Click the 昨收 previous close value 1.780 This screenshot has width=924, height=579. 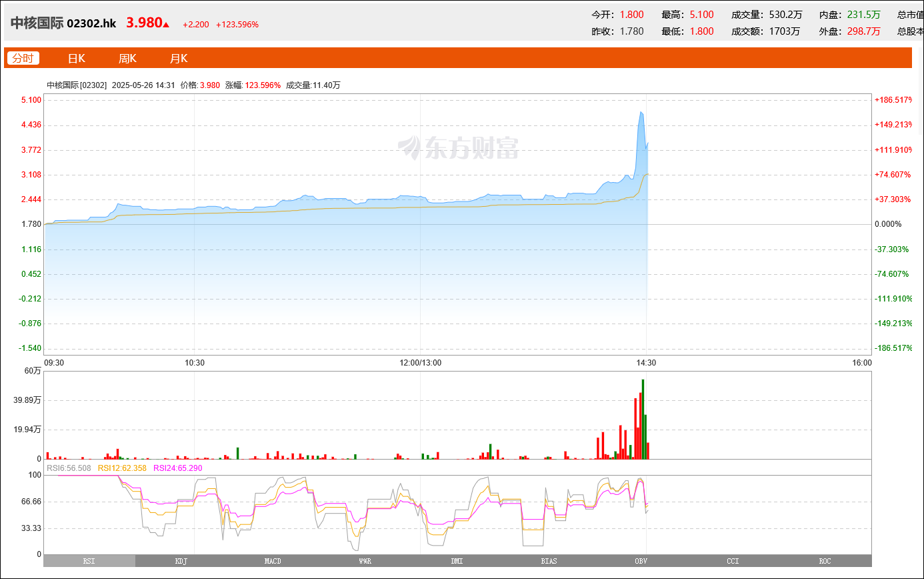[x=632, y=31]
